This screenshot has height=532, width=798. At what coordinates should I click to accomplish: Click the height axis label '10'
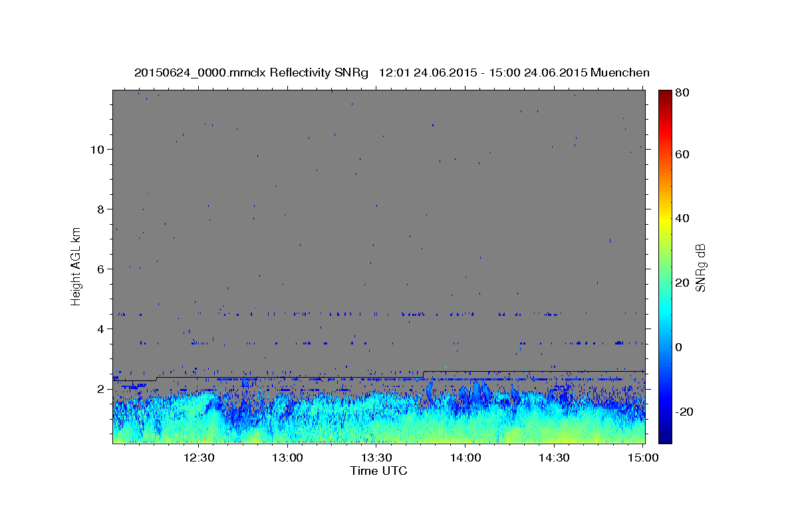(98, 149)
